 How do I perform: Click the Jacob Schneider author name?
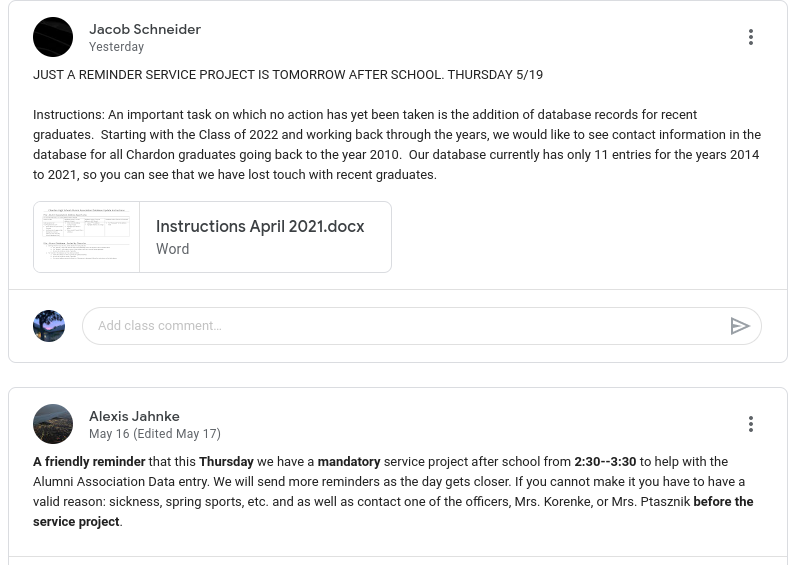(145, 30)
